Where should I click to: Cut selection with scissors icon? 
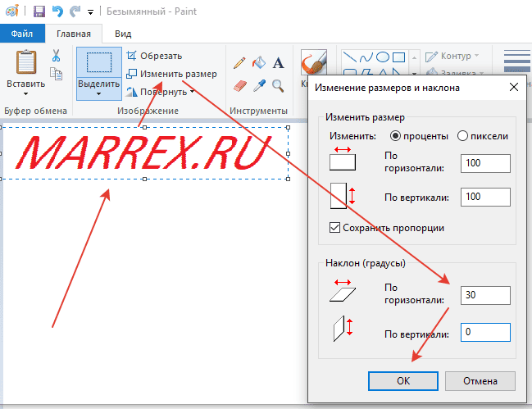(56, 55)
